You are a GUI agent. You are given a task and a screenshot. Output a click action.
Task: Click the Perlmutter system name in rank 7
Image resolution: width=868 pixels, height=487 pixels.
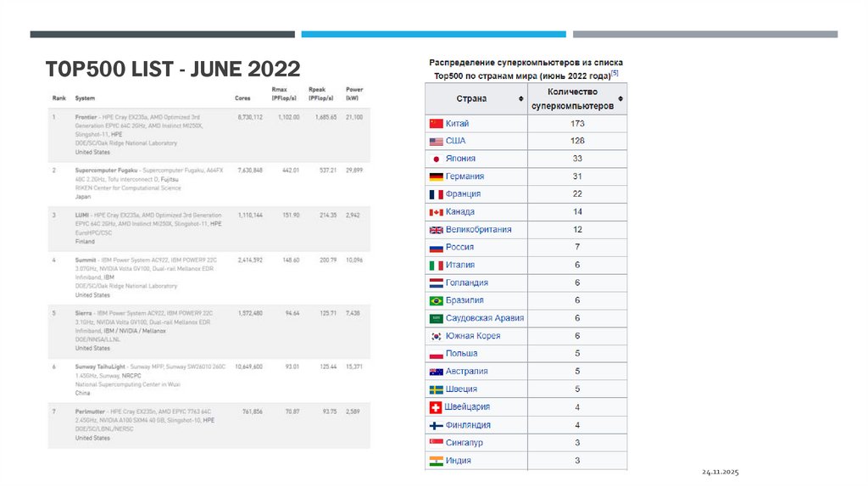coord(90,411)
